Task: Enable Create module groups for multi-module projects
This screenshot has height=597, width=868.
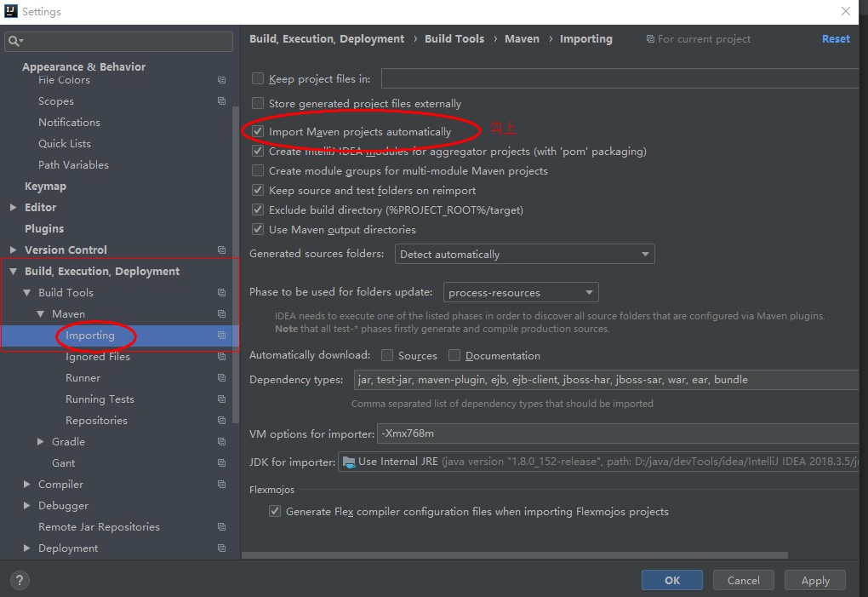Action: (257, 170)
